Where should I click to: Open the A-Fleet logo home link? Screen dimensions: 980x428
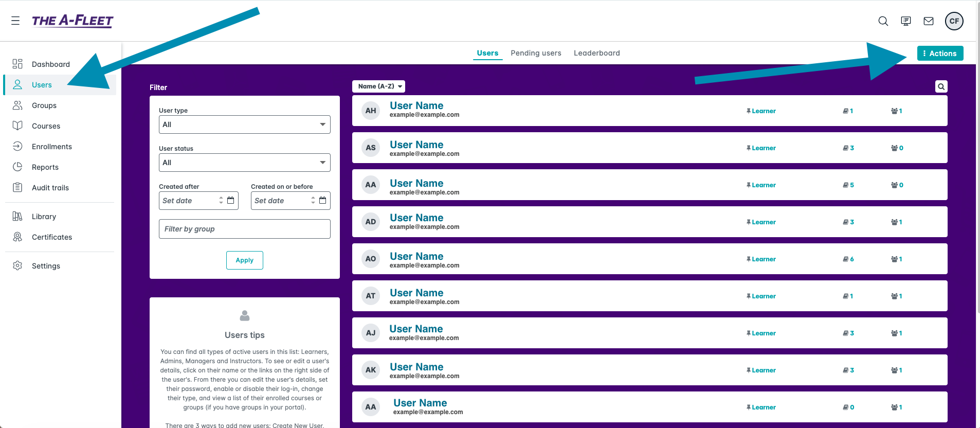pyautogui.click(x=72, y=21)
